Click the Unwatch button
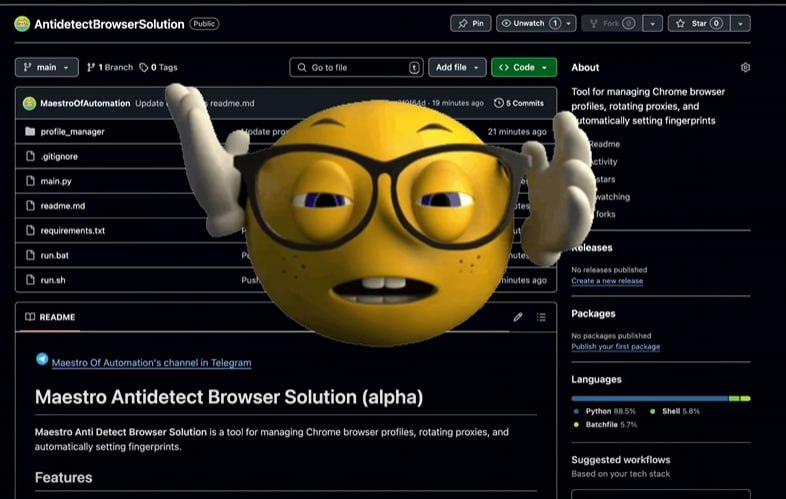 pos(529,24)
